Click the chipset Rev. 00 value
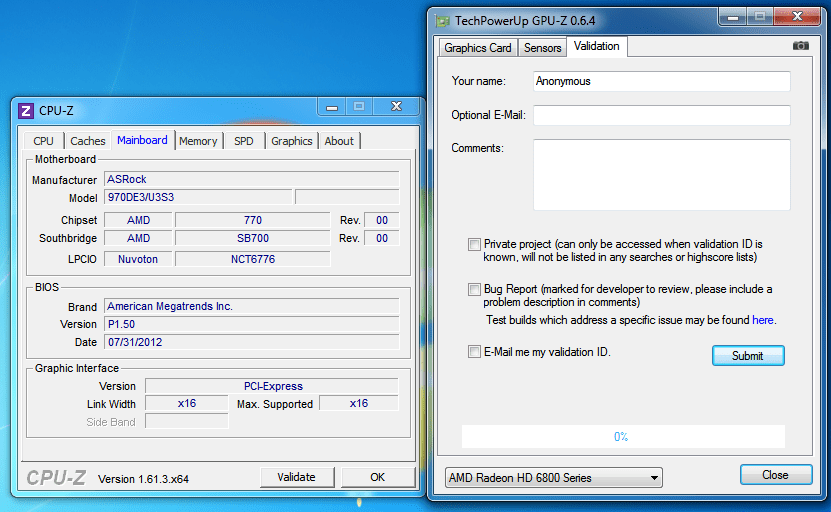831x512 pixels. (x=382, y=220)
